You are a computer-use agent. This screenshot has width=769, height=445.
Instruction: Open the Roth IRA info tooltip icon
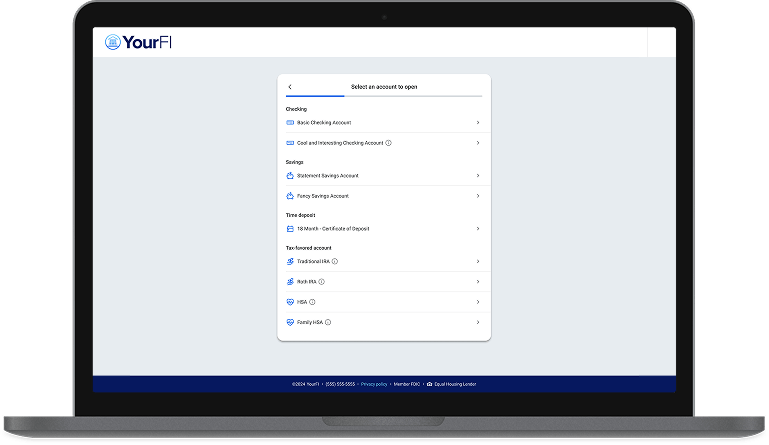321,282
